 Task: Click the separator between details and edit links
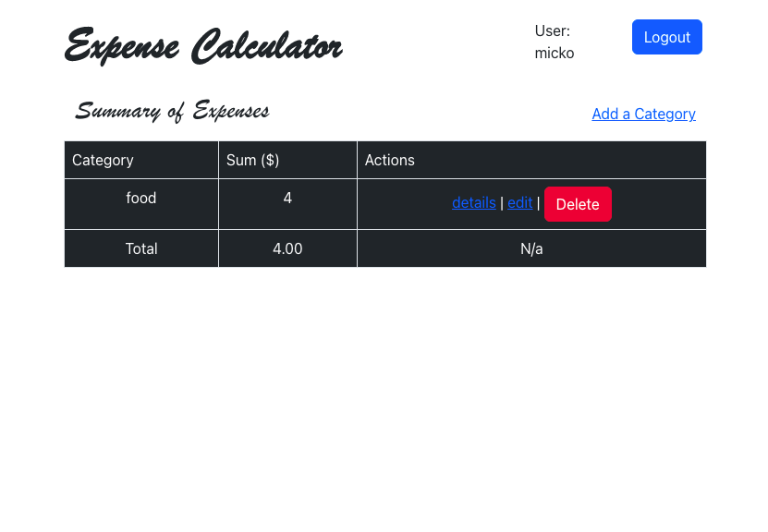pyautogui.click(x=502, y=202)
